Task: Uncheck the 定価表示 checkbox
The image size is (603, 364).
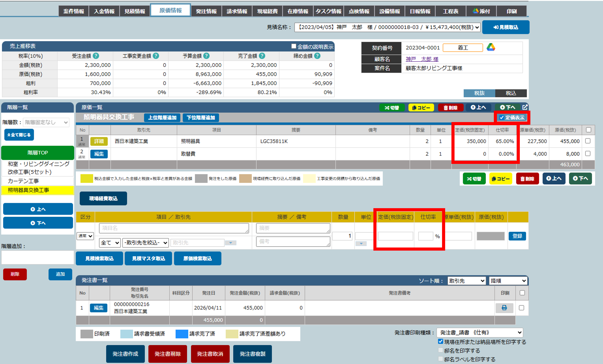Action: pos(501,118)
